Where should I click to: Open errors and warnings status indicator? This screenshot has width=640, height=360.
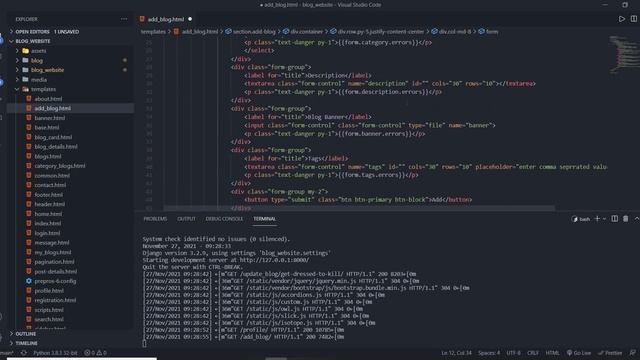point(95,353)
